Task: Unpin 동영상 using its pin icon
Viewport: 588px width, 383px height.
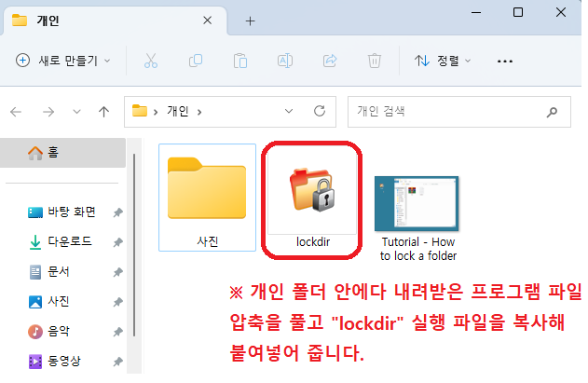Action: [x=118, y=362]
